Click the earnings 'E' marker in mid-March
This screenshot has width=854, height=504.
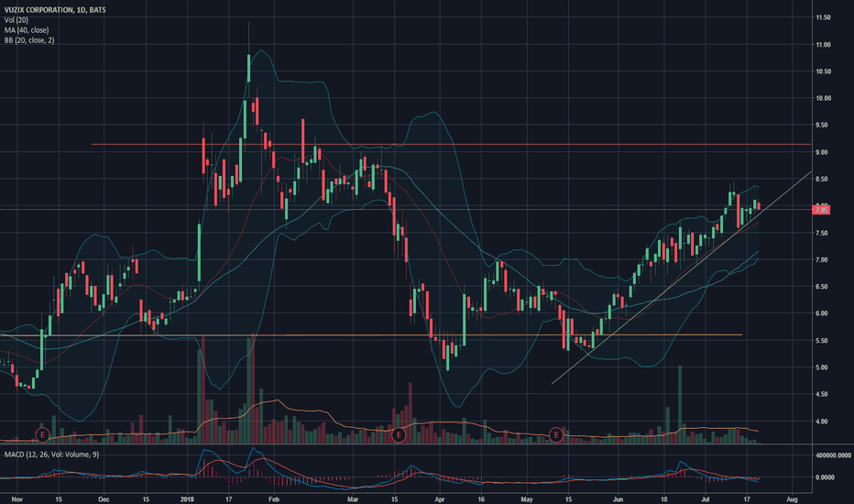(399, 434)
